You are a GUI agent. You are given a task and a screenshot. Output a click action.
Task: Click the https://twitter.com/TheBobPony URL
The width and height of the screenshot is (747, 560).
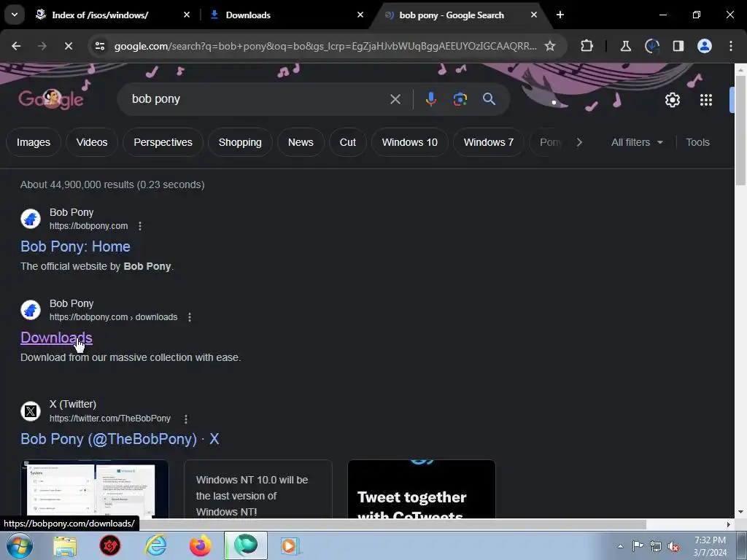tap(110, 418)
